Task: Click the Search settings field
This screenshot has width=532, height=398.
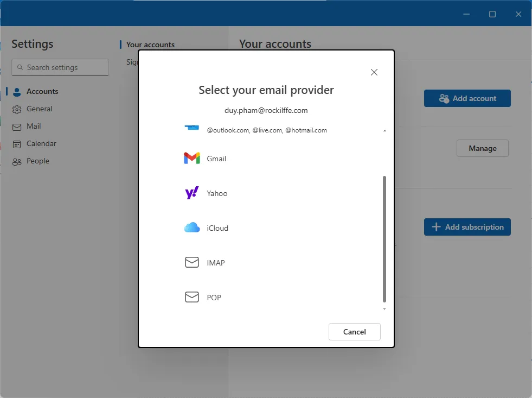Action: pos(60,67)
